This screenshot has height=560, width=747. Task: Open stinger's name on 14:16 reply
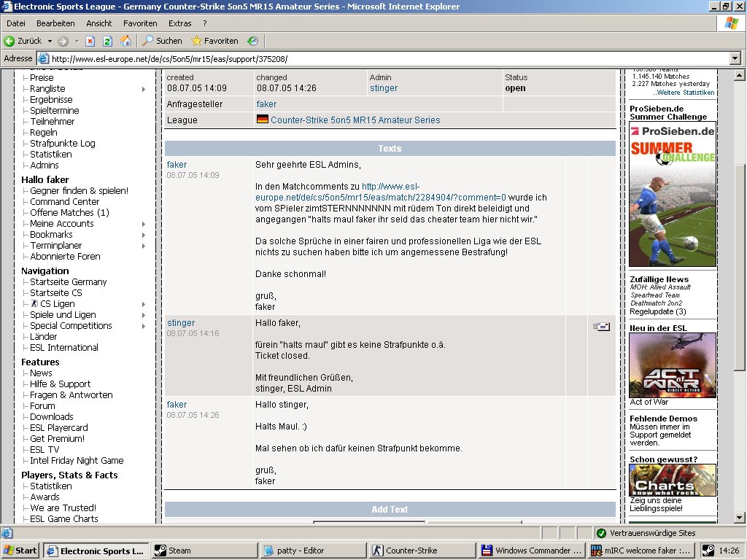click(x=181, y=323)
